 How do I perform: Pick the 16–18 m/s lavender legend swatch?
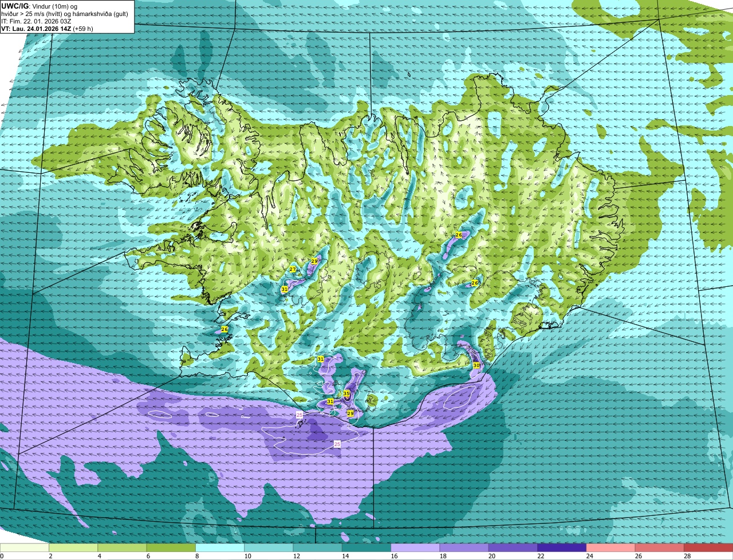tap(415, 547)
